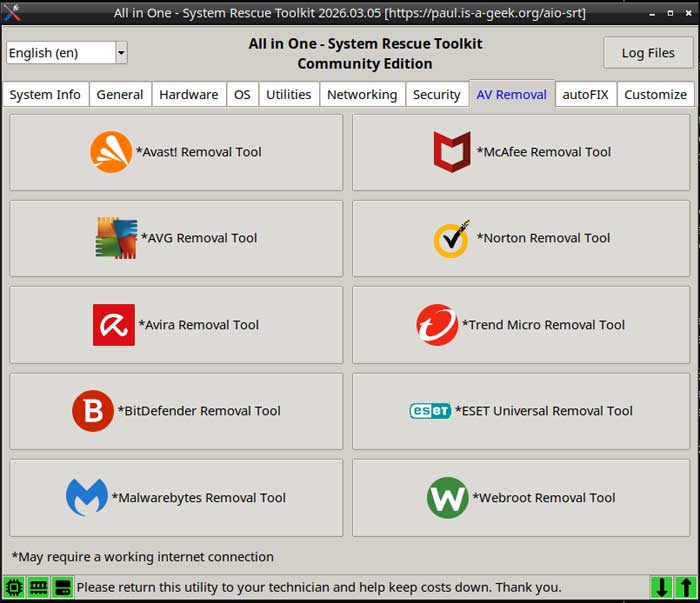Open the Security tab

(437, 95)
